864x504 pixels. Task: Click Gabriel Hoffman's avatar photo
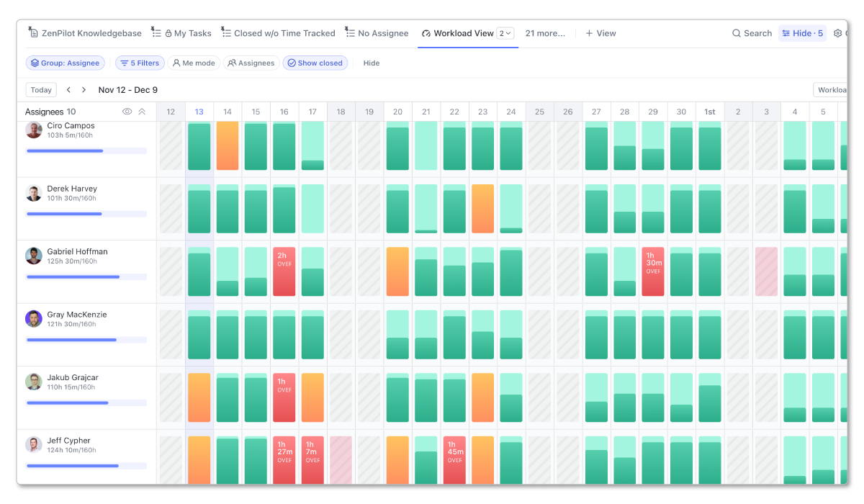(x=34, y=256)
